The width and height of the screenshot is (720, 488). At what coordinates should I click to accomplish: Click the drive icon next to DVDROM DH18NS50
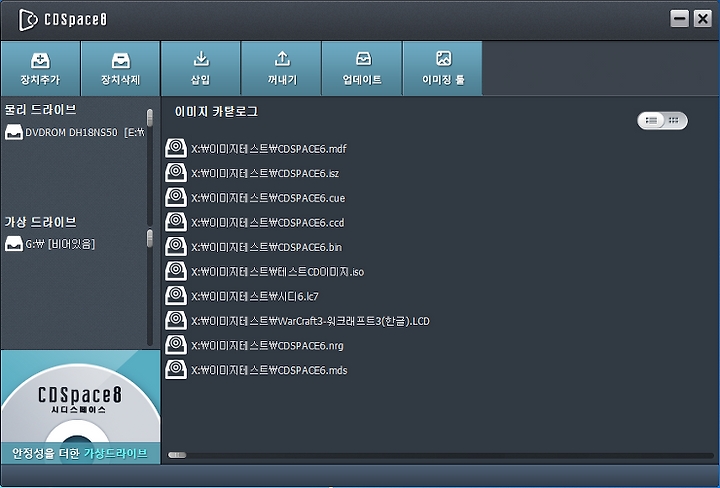[x=14, y=132]
